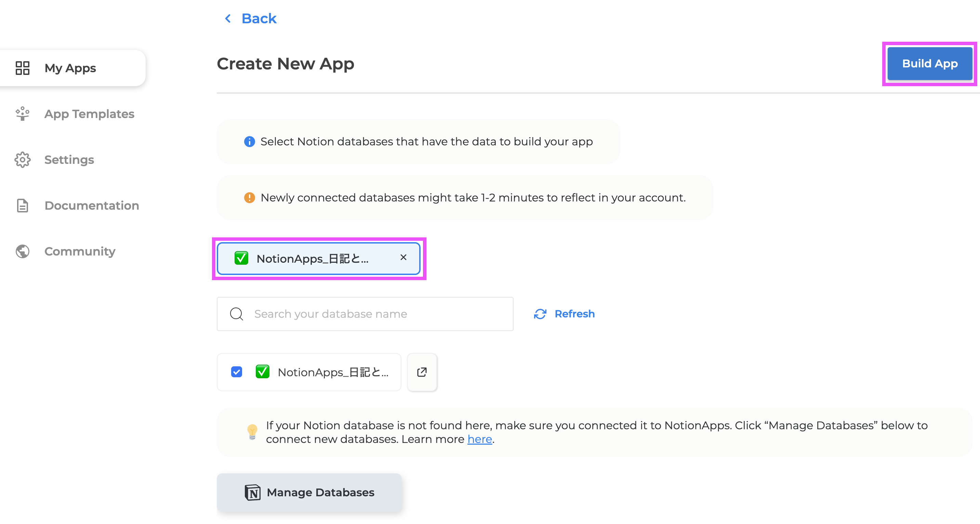Viewport: 980px width, 524px height.
Task: Refresh the database list via Refresh text
Action: (x=574, y=314)
